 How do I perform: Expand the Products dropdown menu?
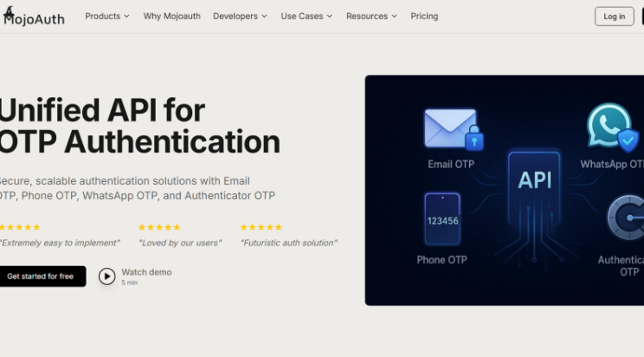point(106,16)
